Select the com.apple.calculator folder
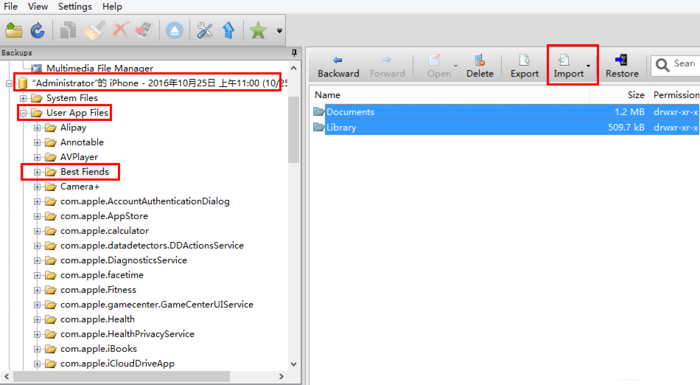This screenshot has height=385, width=700. [104, 230]
